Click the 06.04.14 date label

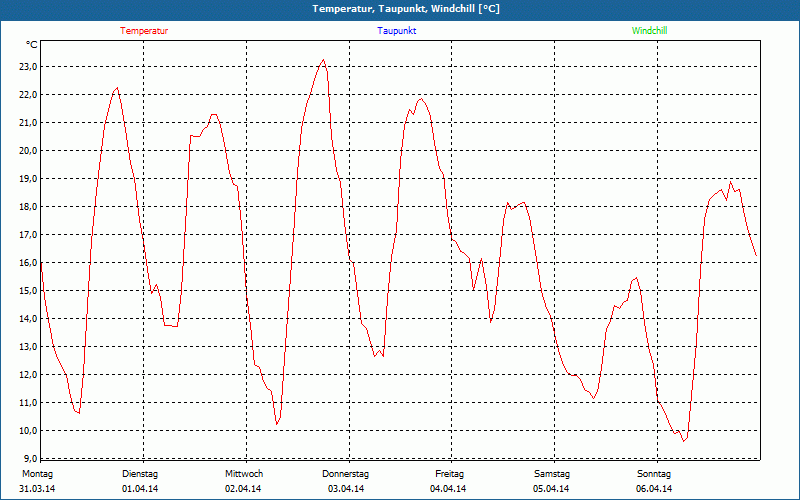(654, 489)
